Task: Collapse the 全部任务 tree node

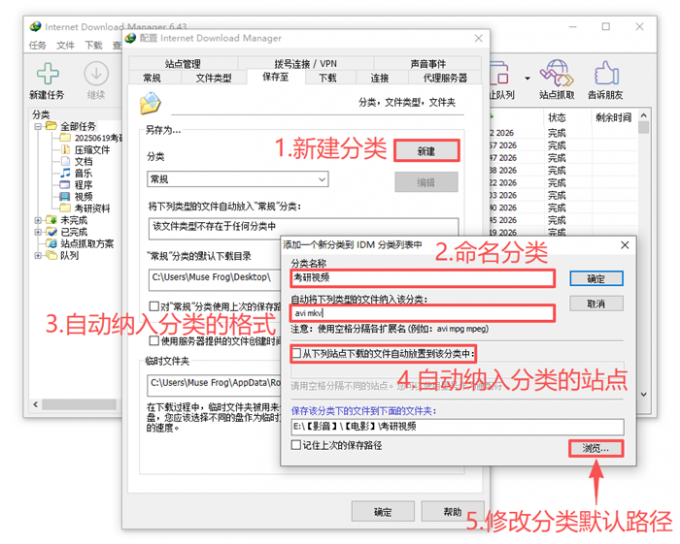Action: point(38,126)
